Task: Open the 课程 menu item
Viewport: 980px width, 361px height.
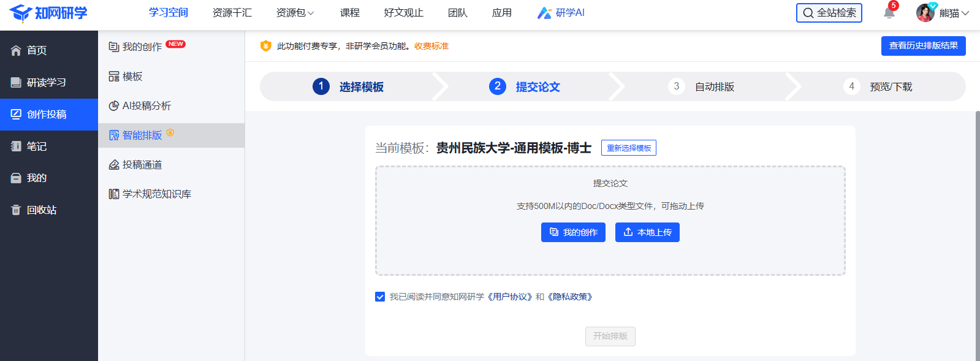Action: (349, 13)
